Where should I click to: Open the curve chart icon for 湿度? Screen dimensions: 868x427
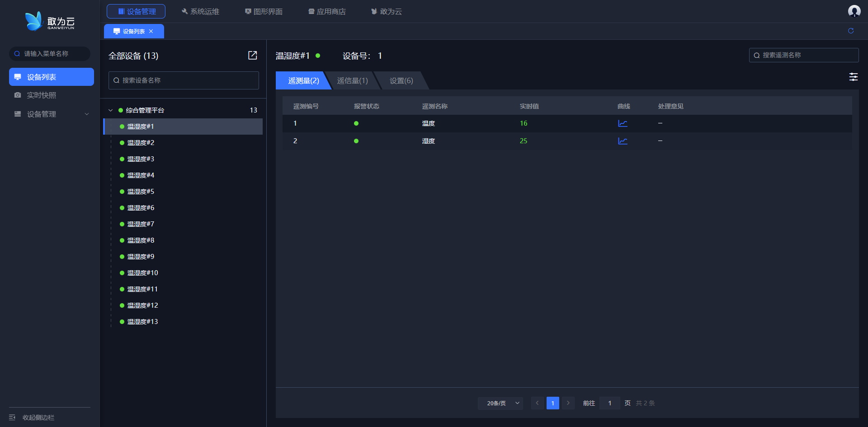(623, 141)
